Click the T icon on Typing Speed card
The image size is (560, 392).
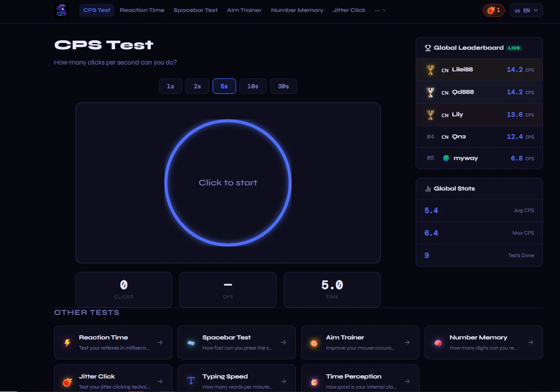click(191, 381)
